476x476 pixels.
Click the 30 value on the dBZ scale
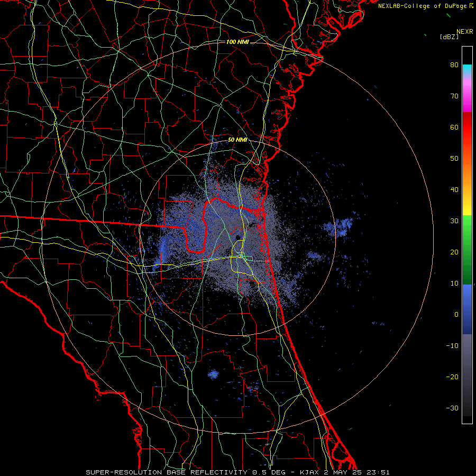(454, 221)
